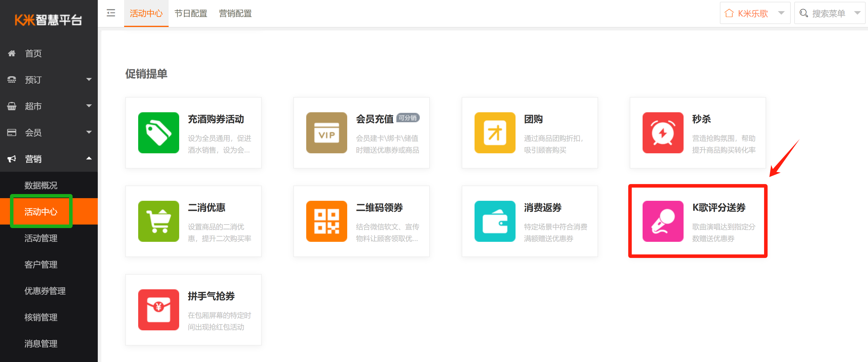This screenshot has width=868, height=362.
Task: Select the red alarm clock 秒杀 icon
Action: (x=662, y=132)
